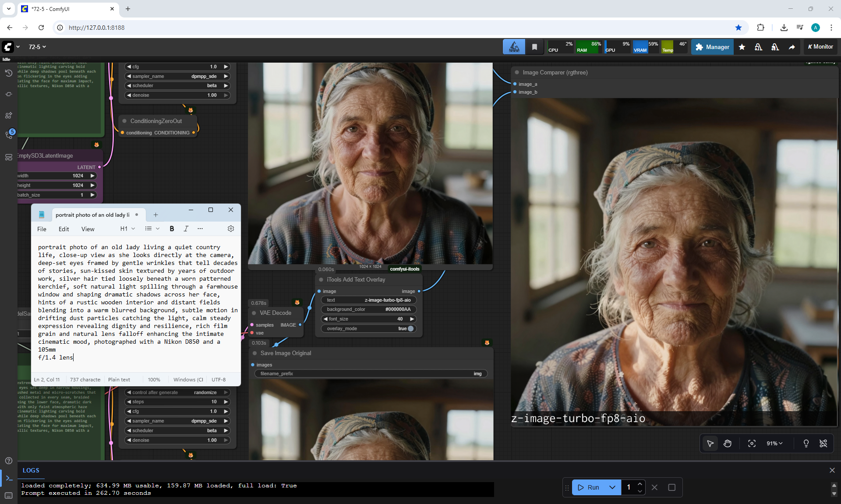841x504 pixels.
Task: Select the hand pan tool
Action: [x=728, y=444]
